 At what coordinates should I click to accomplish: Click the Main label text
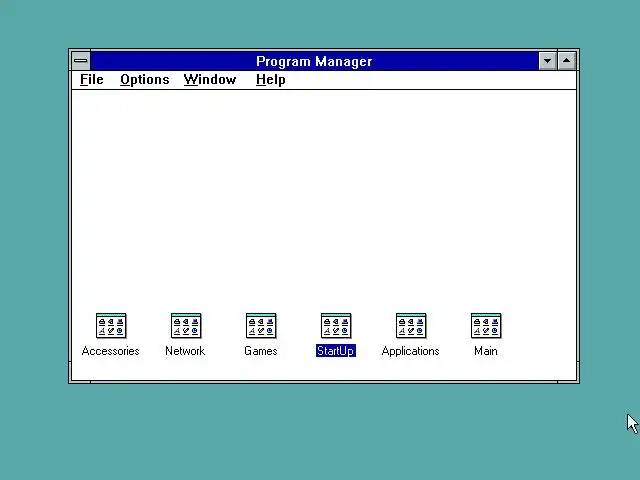[486, 351]
